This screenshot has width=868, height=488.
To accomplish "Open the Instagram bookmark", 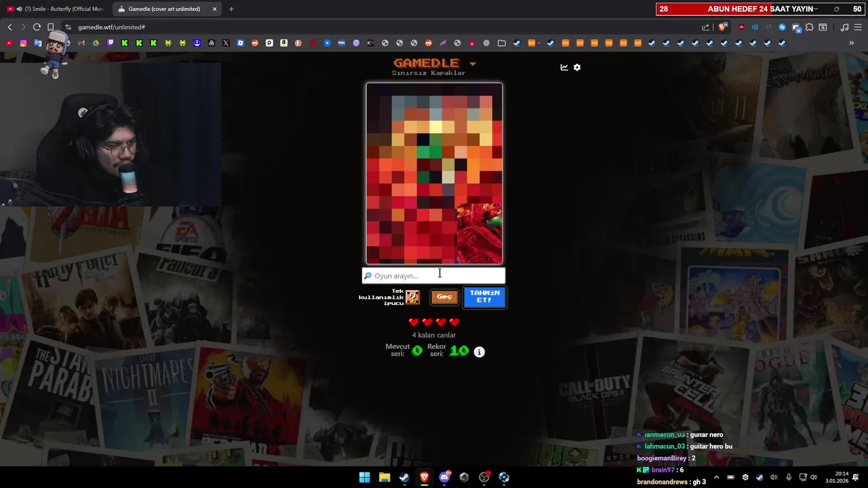I will click(x=23, y=43).
